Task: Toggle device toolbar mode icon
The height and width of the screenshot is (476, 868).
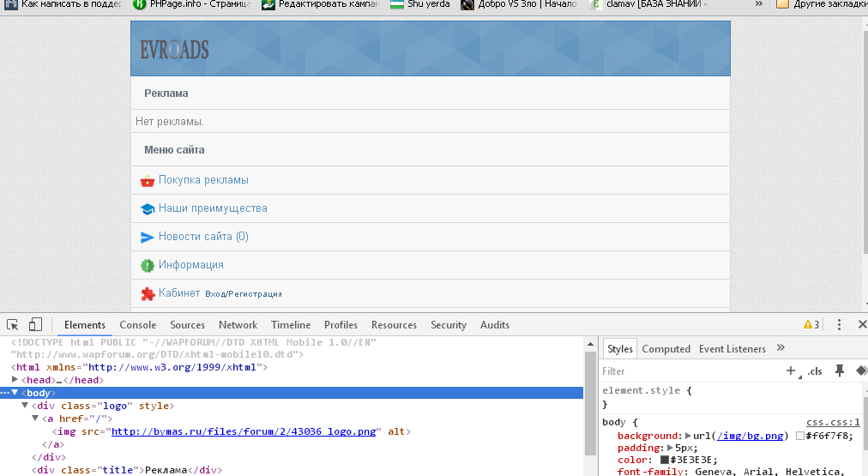Action: 35,325
